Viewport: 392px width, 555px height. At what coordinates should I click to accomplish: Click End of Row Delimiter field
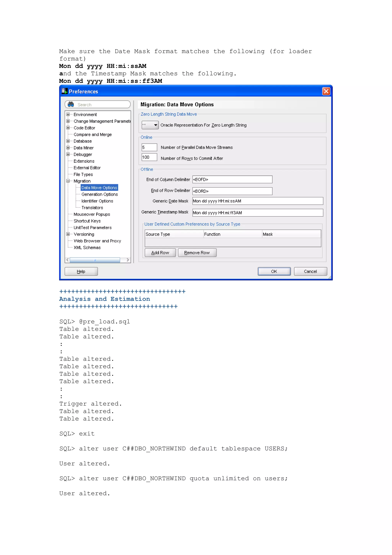(x=232, y=191)
